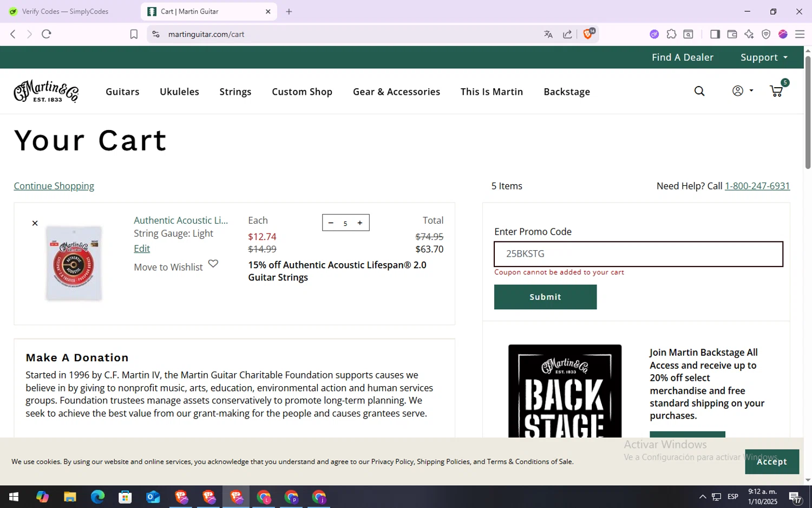Open the notification center icon
Image resolution: width=812 pixels, height=508 pixels.
(x=795, y=497)
